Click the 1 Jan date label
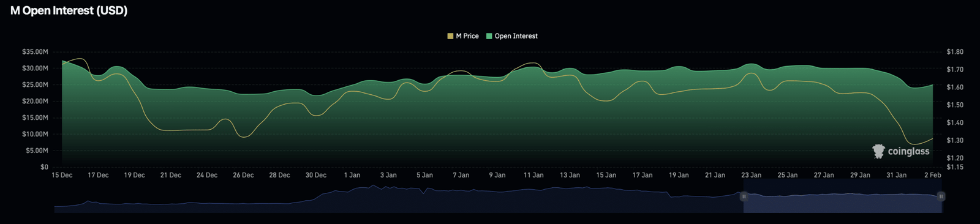The width and height of the screenshot is (980, 224). coord(352,175)
